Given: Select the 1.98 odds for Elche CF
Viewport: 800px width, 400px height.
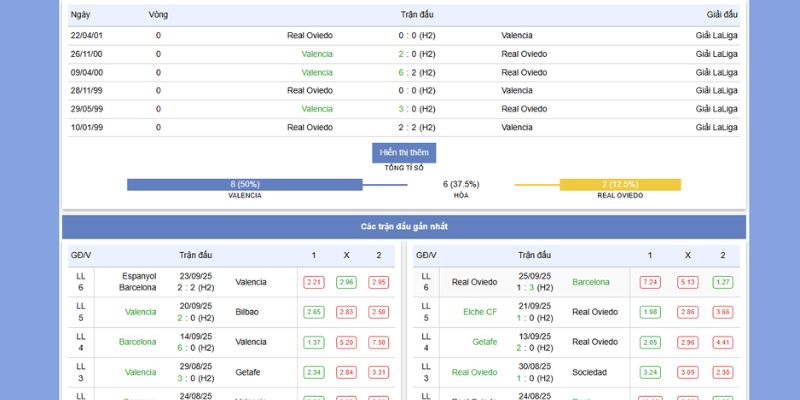Looking at the screenshot, I should (650, 312).
